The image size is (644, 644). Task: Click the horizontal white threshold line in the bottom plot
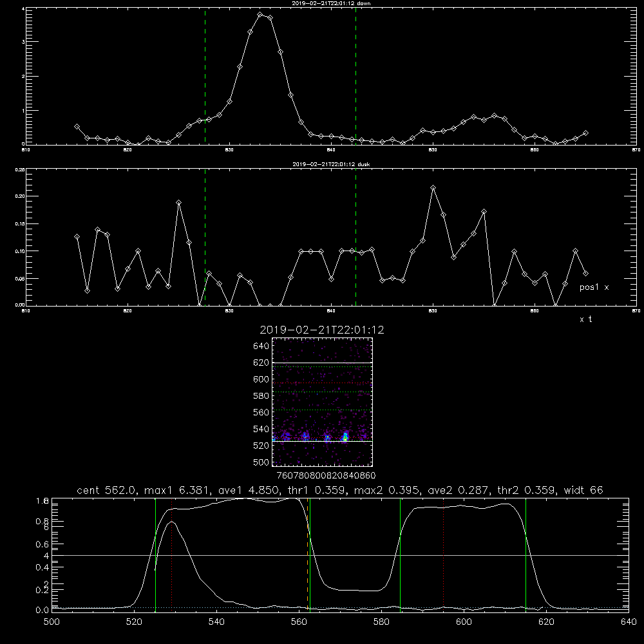pos(340,555)
